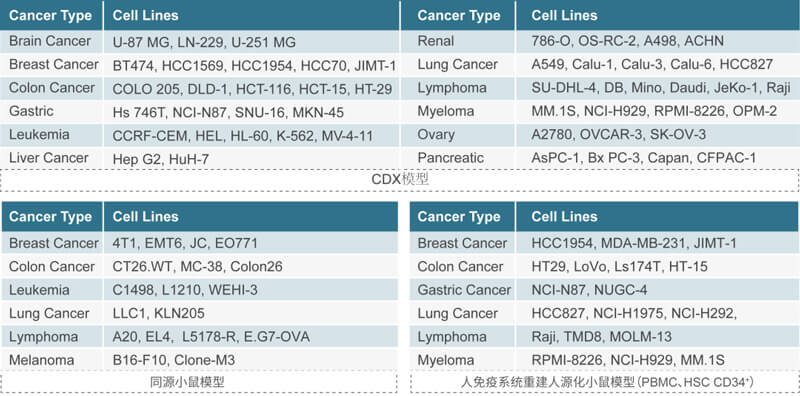The width and height of the screenshot is (800, 396).
Task: Click the CDX模型 caption label
Action: 400,179
